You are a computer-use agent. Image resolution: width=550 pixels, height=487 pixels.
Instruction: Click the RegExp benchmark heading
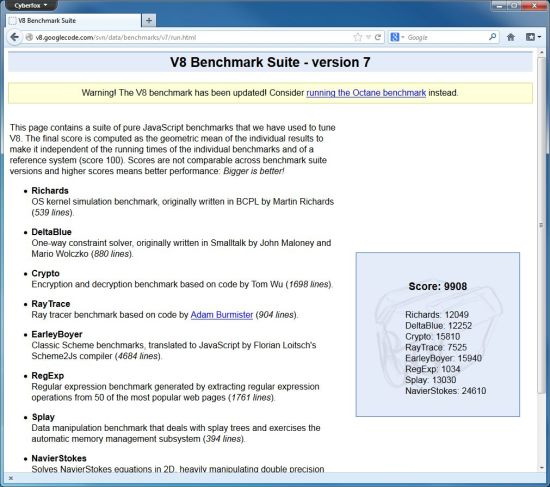coord(48,376)
